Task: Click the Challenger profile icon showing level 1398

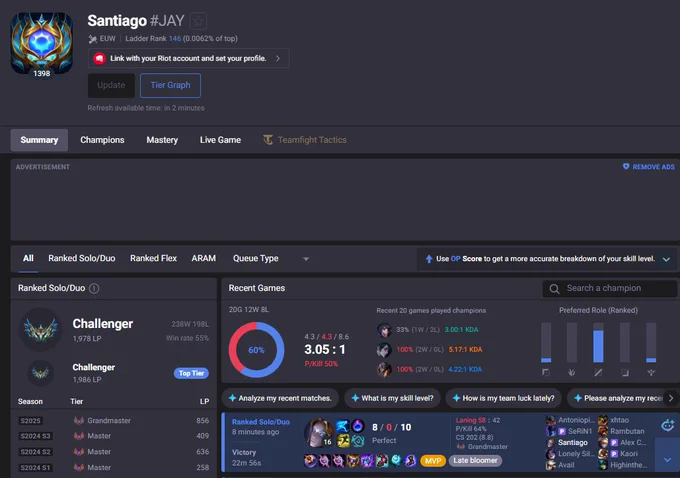Action: [42, 43]
